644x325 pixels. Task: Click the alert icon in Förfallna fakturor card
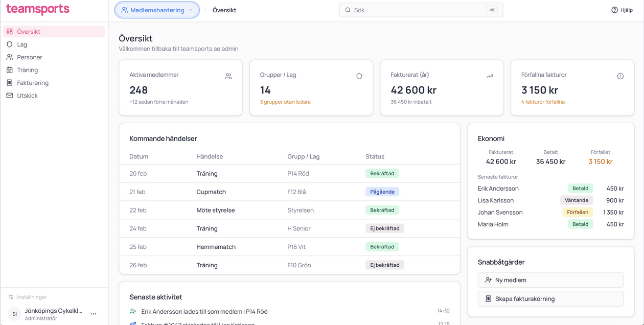click(620, 76)
